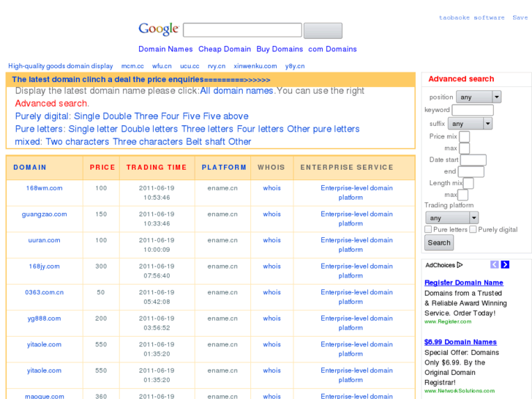Open the Cheap Domain link
Viewport: 532px width, 399px height.
(225, 49)
